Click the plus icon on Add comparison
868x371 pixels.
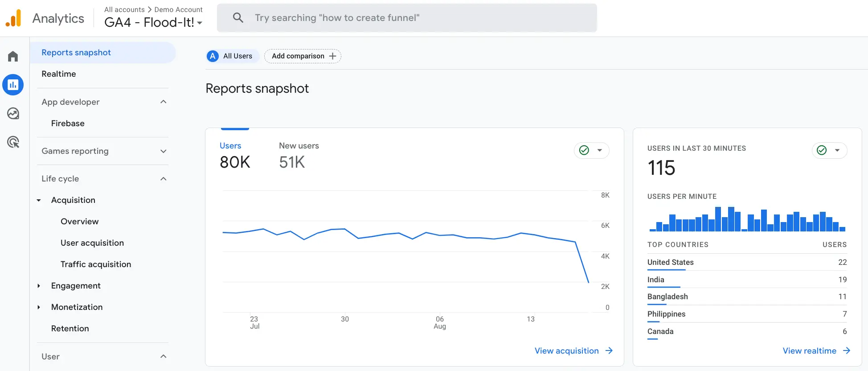(332, 56)
